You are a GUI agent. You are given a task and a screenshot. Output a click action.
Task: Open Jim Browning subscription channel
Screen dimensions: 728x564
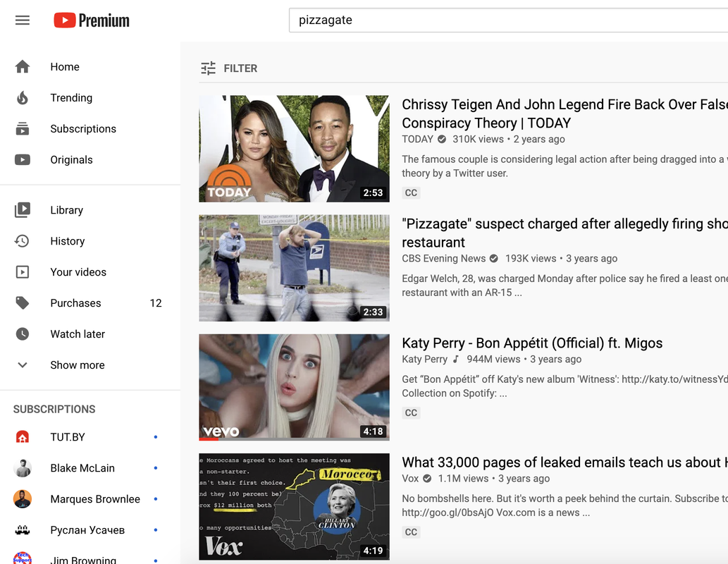pyautogui.click(x=90, y=556)
